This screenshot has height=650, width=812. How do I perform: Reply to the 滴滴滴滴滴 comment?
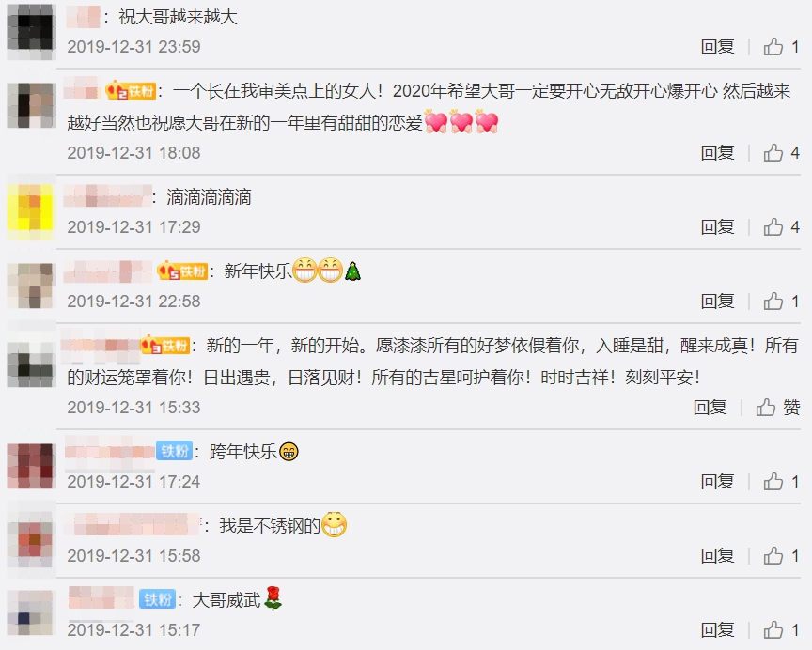717,226
